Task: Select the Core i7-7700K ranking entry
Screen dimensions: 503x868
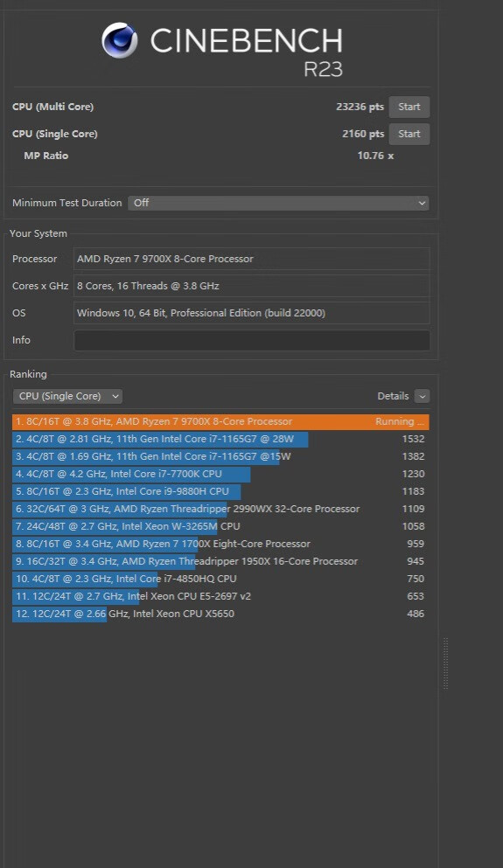Action: pyautogui.click(x=220, y=475)
